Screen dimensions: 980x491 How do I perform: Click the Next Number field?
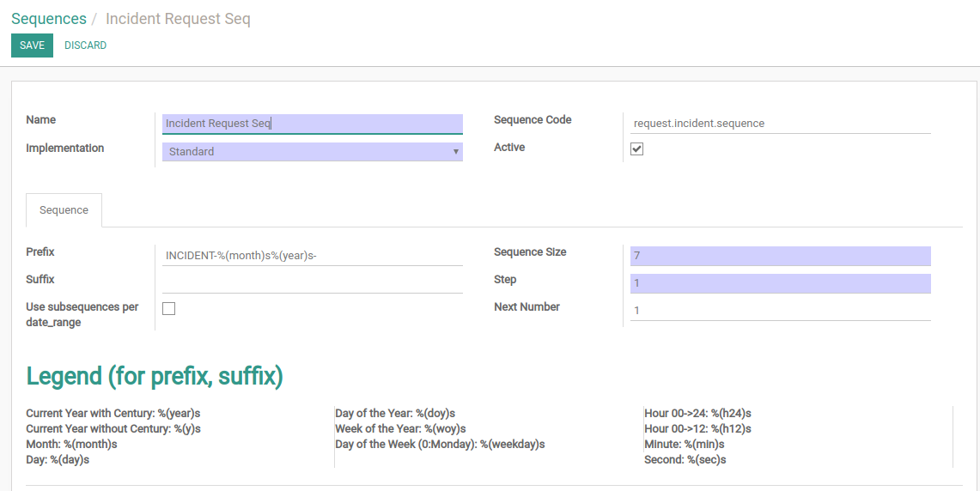(x=780, y=311)
